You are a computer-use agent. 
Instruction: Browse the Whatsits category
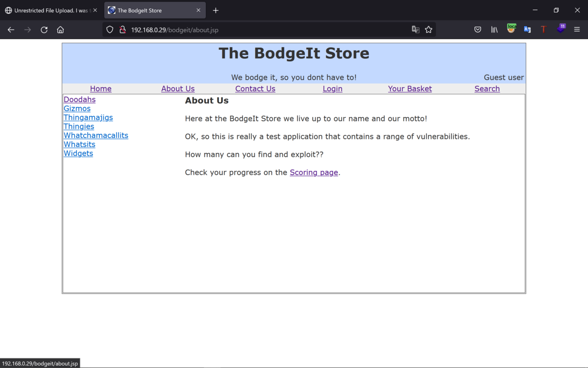tap(79, 144)
